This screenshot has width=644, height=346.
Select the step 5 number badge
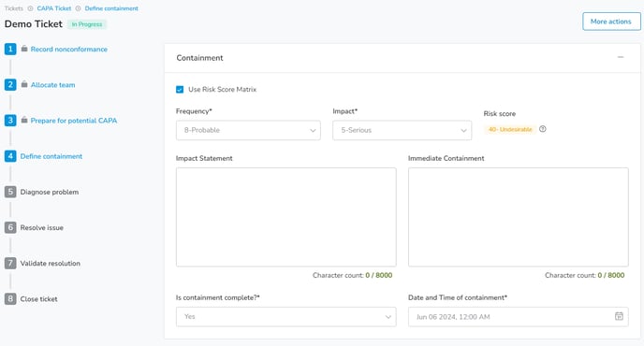(x=10, y=192)
